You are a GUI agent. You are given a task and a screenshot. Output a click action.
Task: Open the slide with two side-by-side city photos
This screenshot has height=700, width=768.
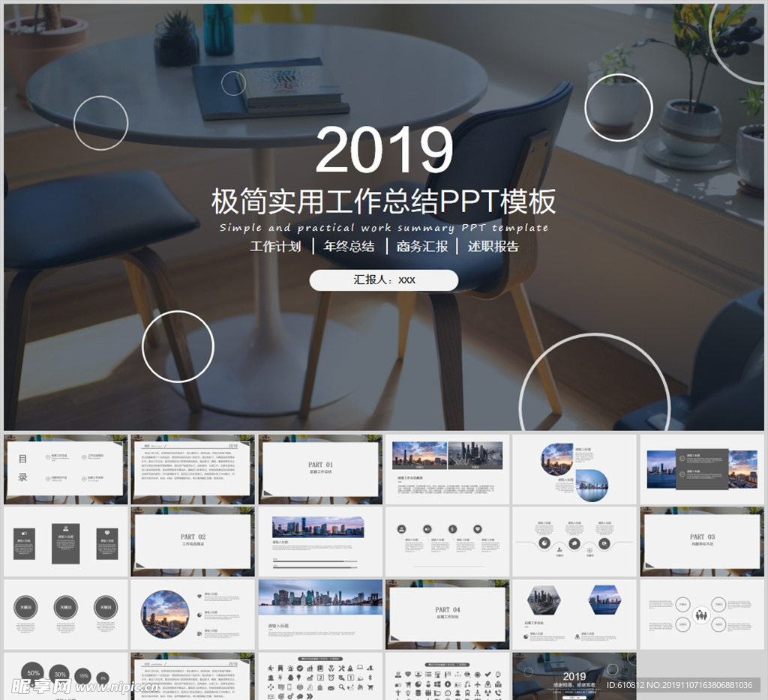click(x=448, y=469)
